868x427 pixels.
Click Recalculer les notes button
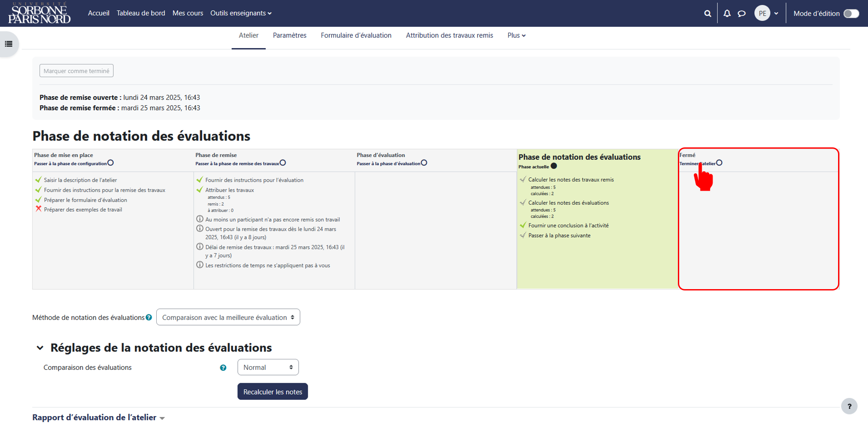[273, 391]
